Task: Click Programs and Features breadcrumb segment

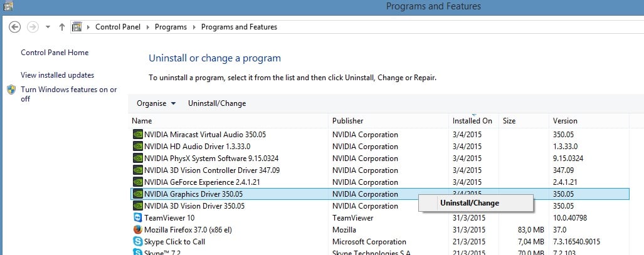Action: 239,27
